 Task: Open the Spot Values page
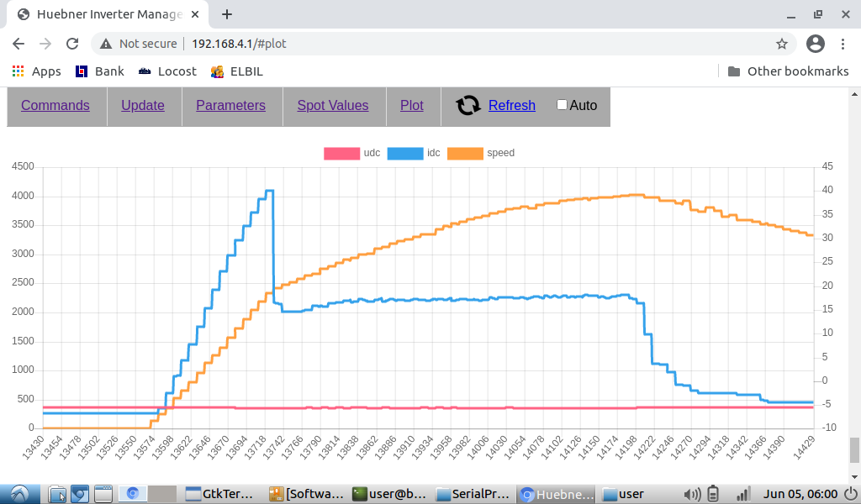pos(332,105)
